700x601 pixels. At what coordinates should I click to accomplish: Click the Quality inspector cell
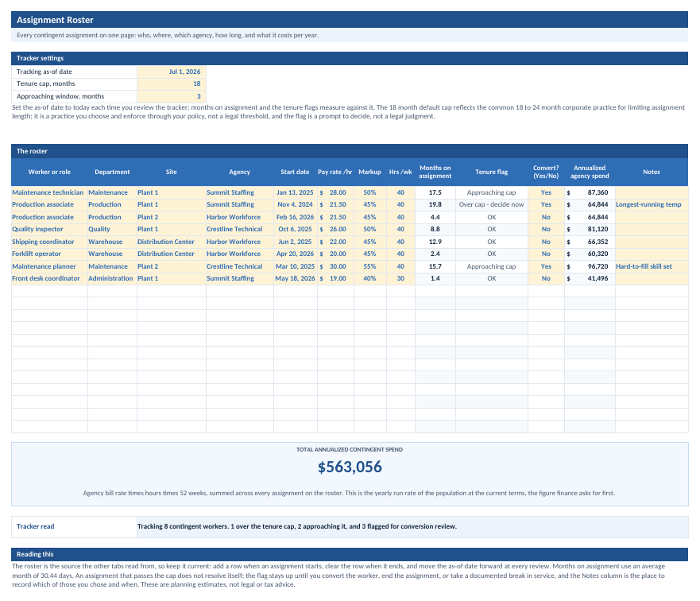click(x=49, y=229)
